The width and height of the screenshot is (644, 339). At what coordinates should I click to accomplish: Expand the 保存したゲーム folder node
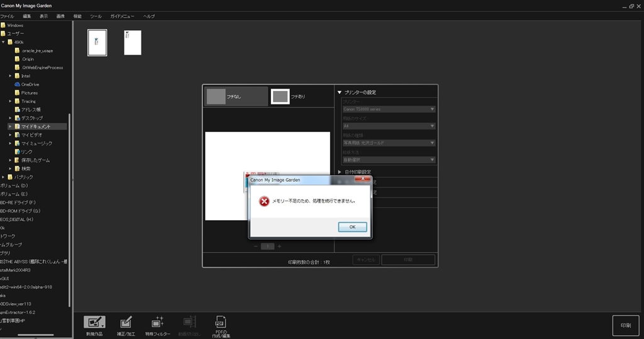10,160
